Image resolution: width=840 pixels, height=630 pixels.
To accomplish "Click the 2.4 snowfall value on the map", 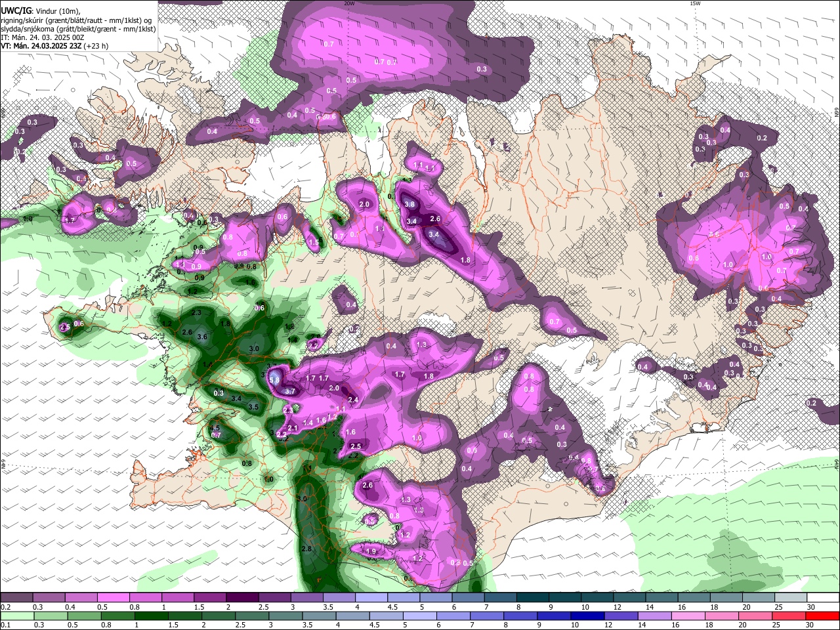I will pyautogui.click(x=353, y=400).
